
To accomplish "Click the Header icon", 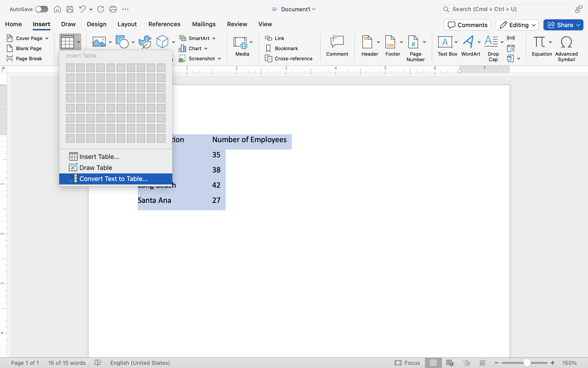I will coord(367,42).
